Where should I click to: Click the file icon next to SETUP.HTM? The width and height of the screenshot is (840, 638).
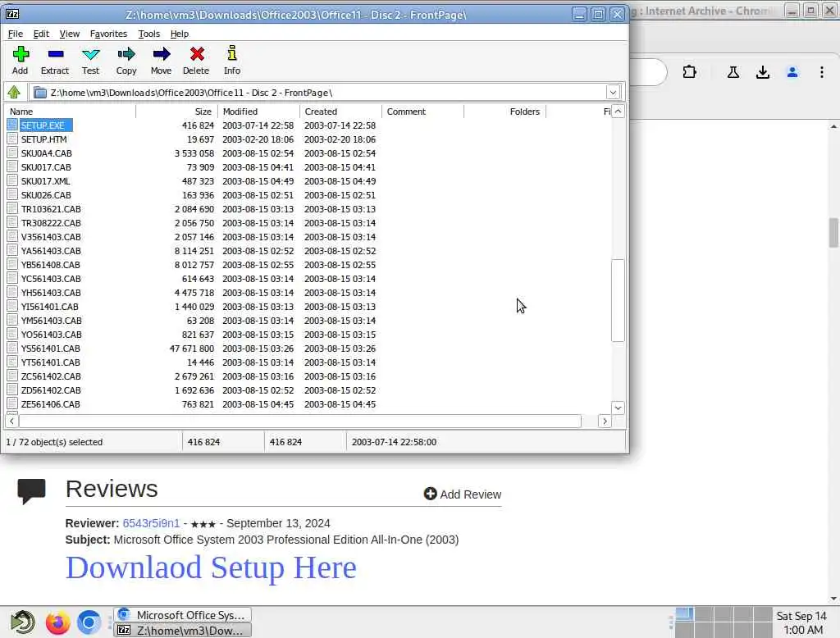point(12,139)
